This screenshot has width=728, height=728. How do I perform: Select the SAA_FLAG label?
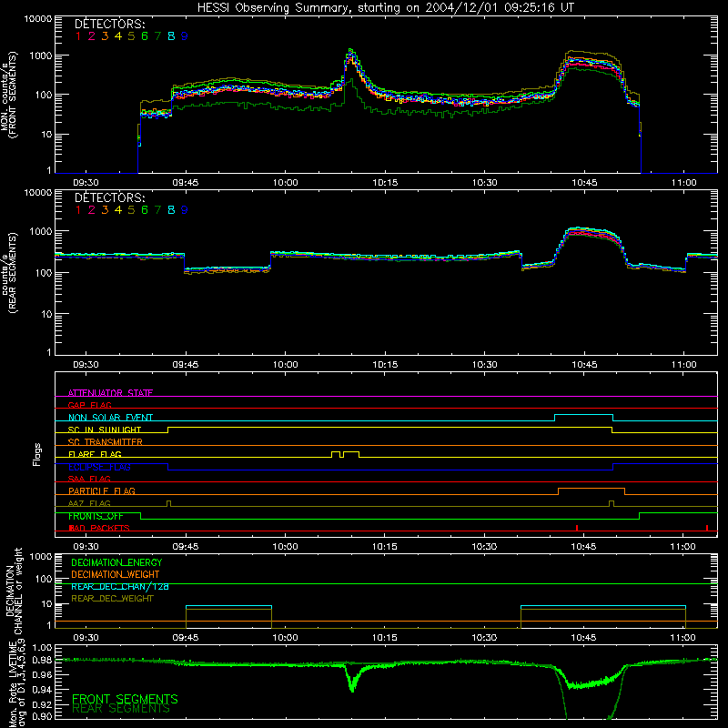point(89,479)
